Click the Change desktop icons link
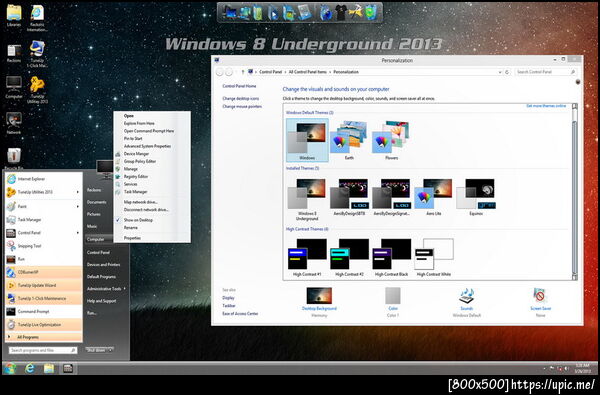Viewport: 600px width, 395px height. [240, 98]
